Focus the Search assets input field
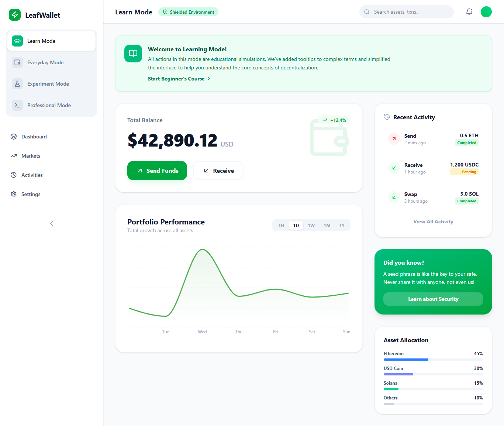The image size is (504, 426). 410,12
